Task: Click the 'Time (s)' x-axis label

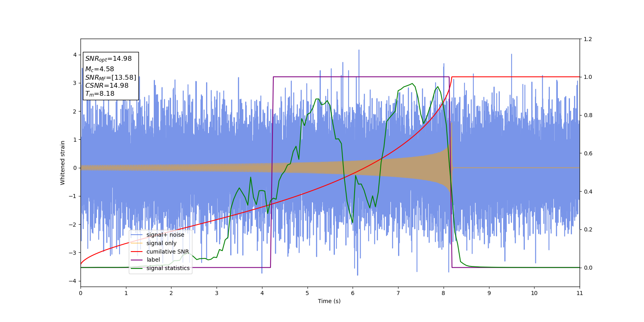Action: tap(329, 301)
